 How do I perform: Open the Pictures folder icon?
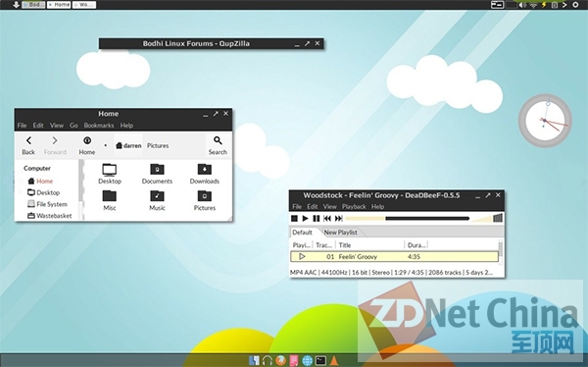(x=205, y=200)
